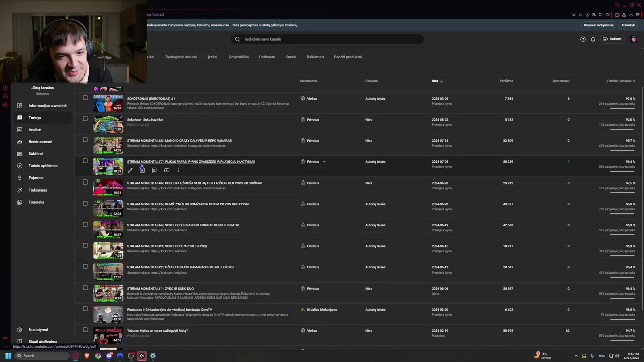Open Subtitrai in the sidebar

point(42,154)
